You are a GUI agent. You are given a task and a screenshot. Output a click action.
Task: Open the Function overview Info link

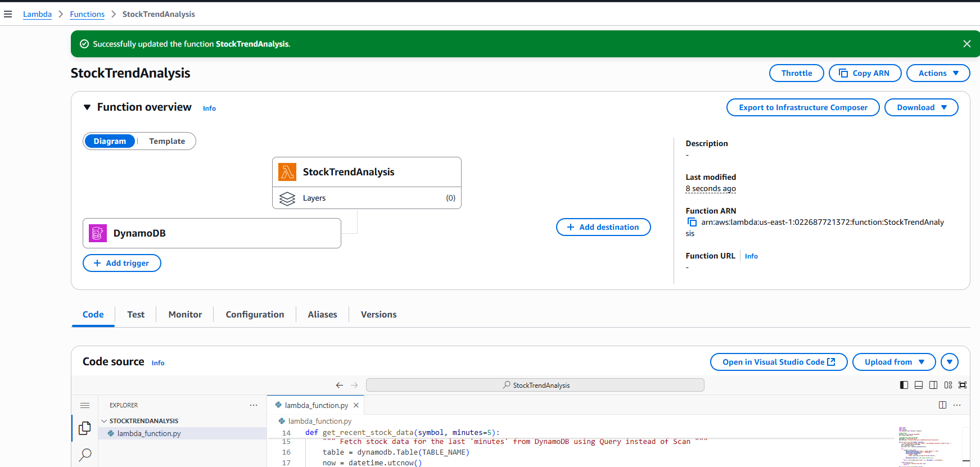[209, 108]
